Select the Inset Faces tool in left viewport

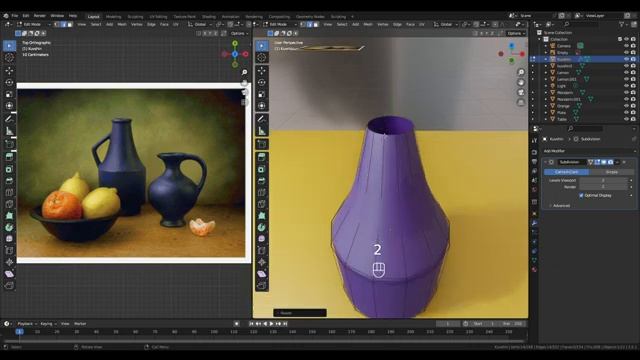point(9,169)
